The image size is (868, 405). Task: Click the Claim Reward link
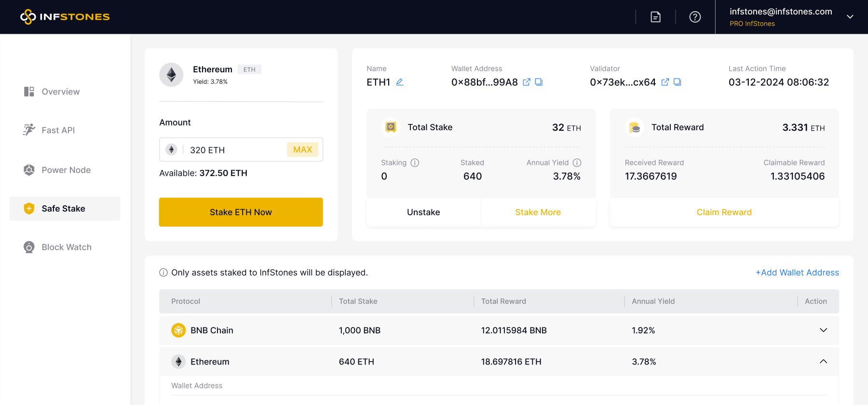click(x=724, y=212)
